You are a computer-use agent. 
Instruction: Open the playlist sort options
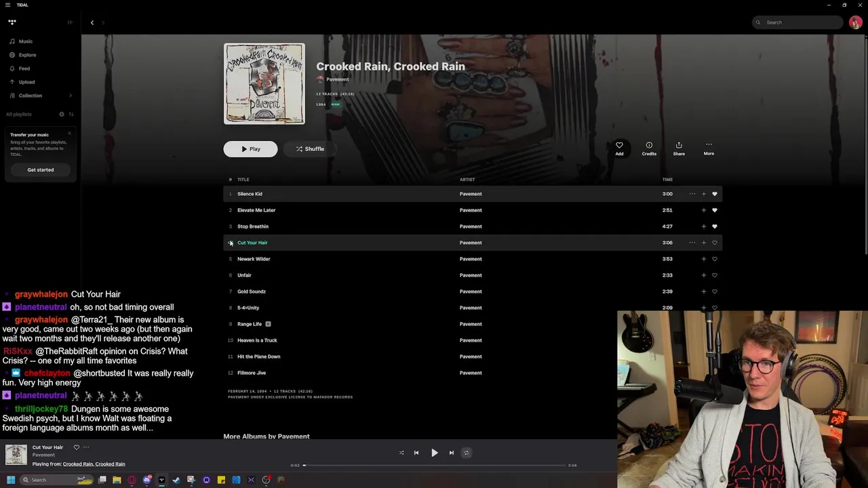pos(71,114)
